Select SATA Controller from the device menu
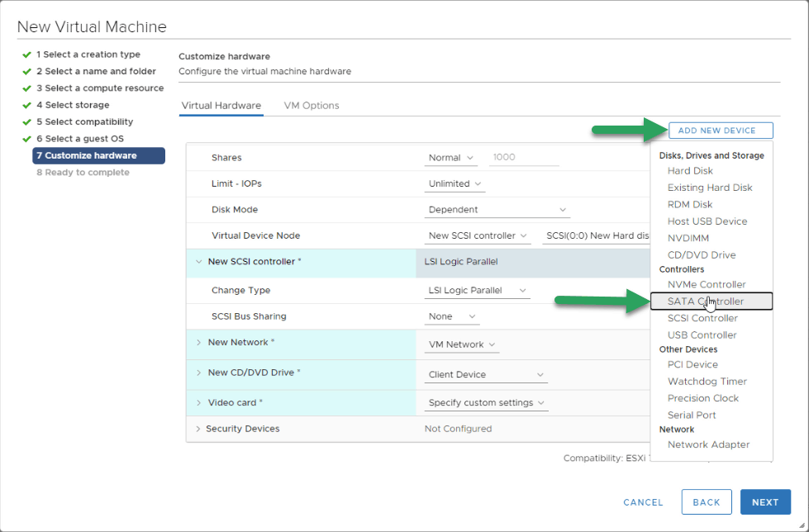 (711, 302)
